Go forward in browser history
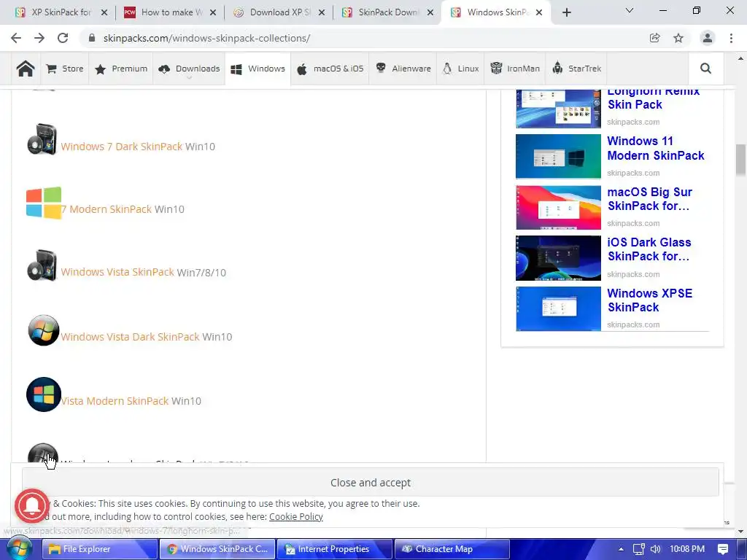 (x=39, y=38)
